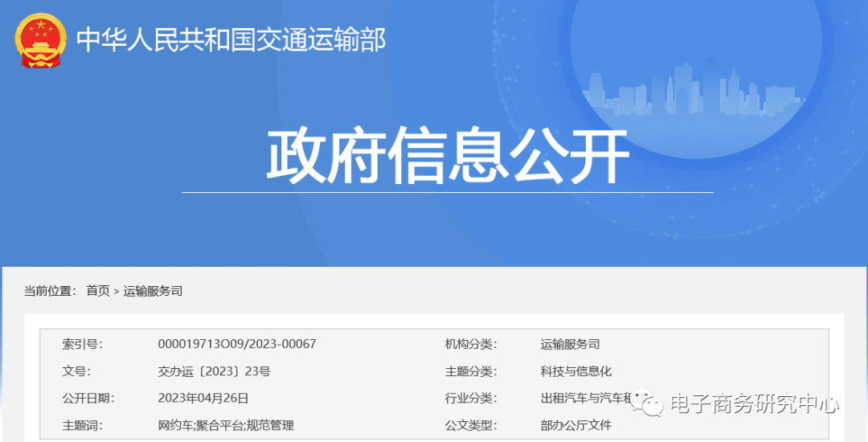Click the WeChat watermark icon
Viewport: 868px width, 442px height.
point(648,403)
